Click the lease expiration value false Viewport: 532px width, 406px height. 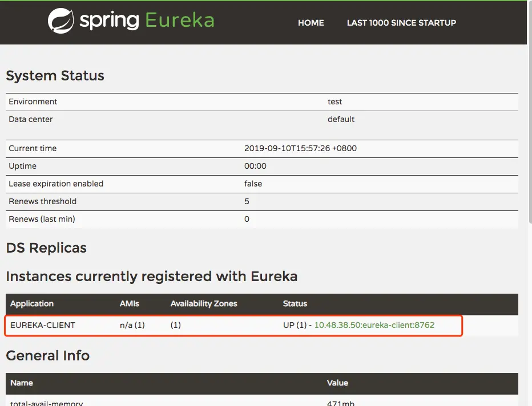(x=253, y=184)
